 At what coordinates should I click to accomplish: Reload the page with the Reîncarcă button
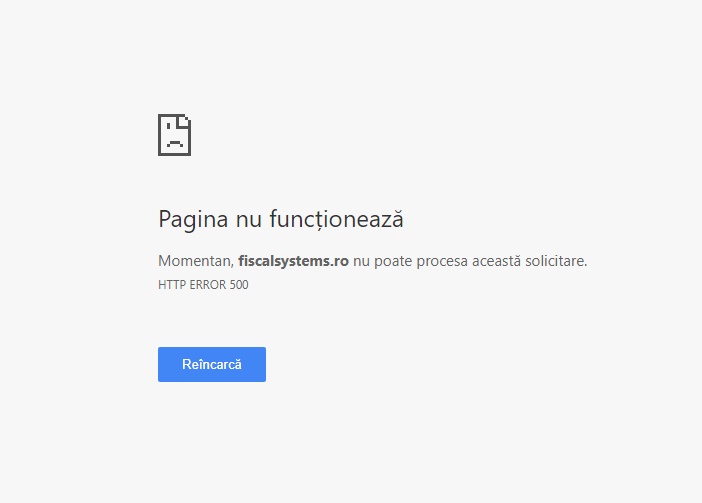212,364
